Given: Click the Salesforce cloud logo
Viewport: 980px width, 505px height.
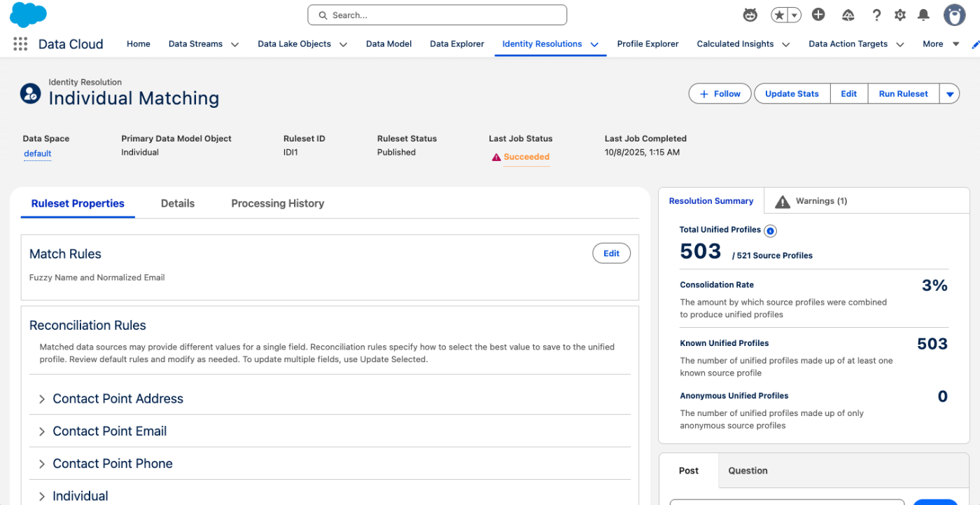Looking at the screenshot, I should 28,14.
